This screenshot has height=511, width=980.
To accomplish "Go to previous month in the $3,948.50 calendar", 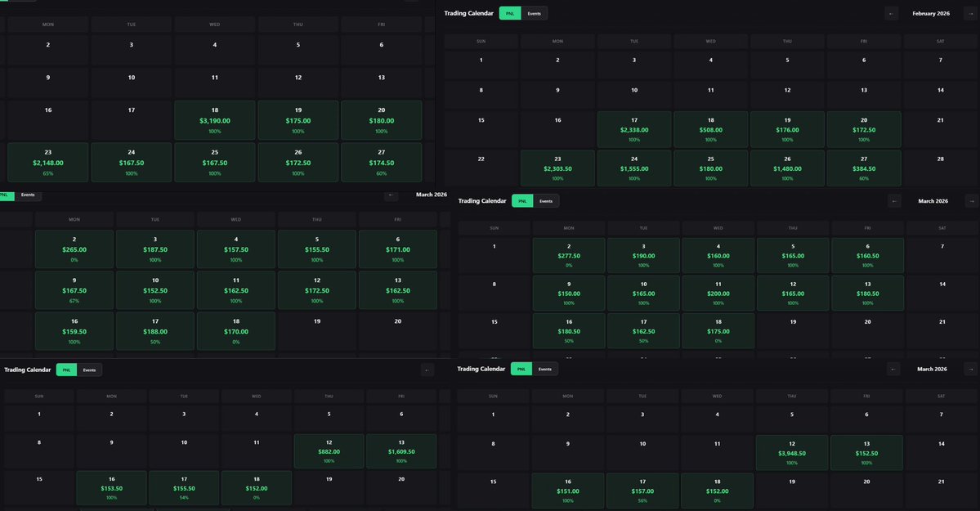I will tap(893, 369).
